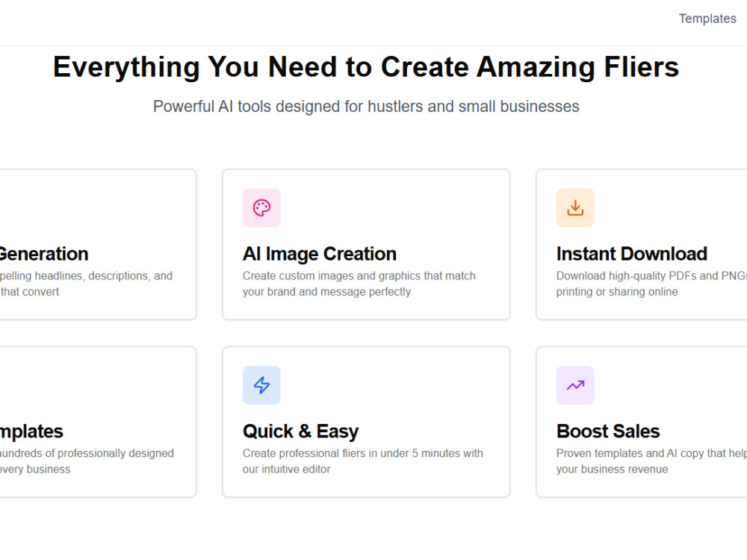Click the 'Create professional fliers in under 5 minutes' text
This screenshot has height=560, width=747.
pyautogui.click(x=362, y=461)
